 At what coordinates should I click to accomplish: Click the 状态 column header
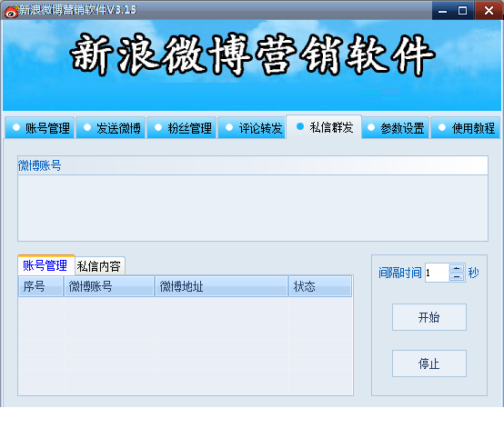[320, 286]
